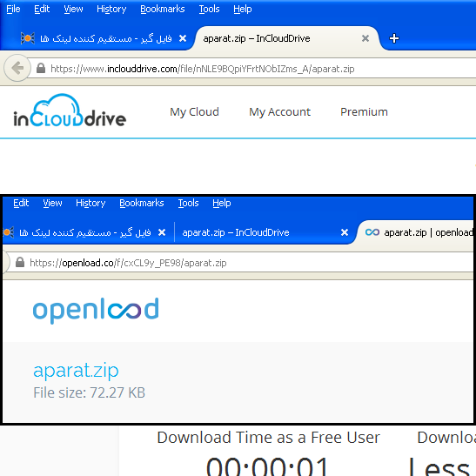This screenshot has height=476, width=476.
Task: Click the openload logo
Action: (96, 311)
